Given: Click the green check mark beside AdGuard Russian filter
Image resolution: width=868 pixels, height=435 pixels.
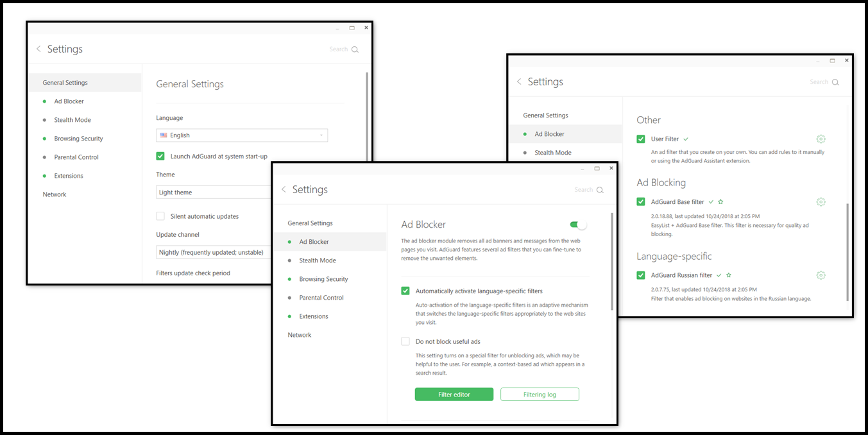Looking at the screenshot, I should click(719, 275).
